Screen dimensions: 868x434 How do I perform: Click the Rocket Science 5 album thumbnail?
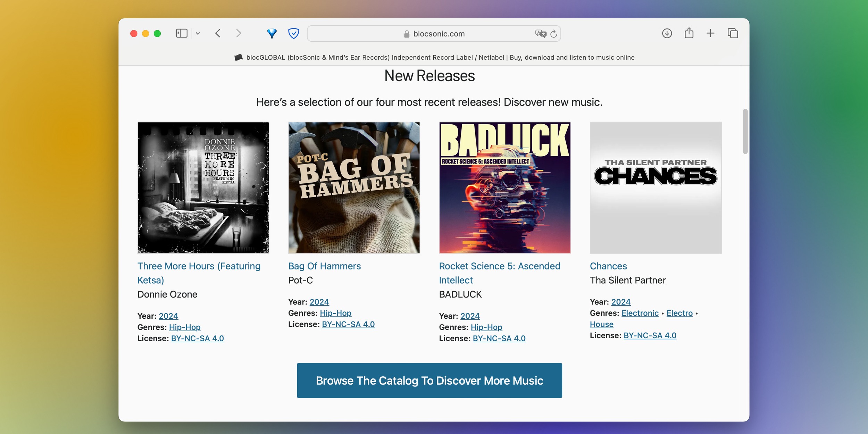[504, 187]
